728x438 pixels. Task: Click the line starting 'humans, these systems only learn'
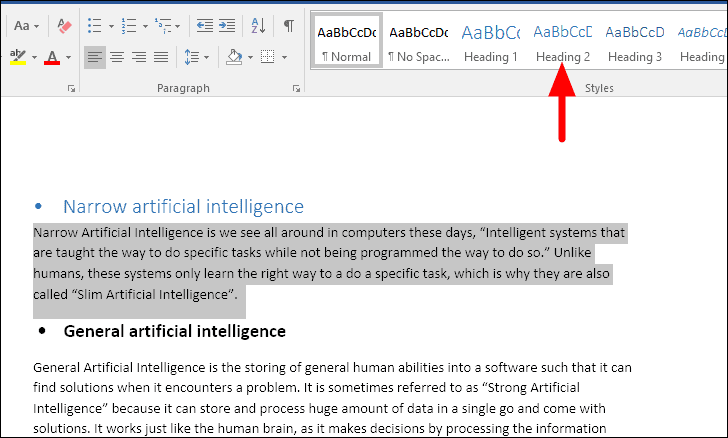[x=321, y=274]
